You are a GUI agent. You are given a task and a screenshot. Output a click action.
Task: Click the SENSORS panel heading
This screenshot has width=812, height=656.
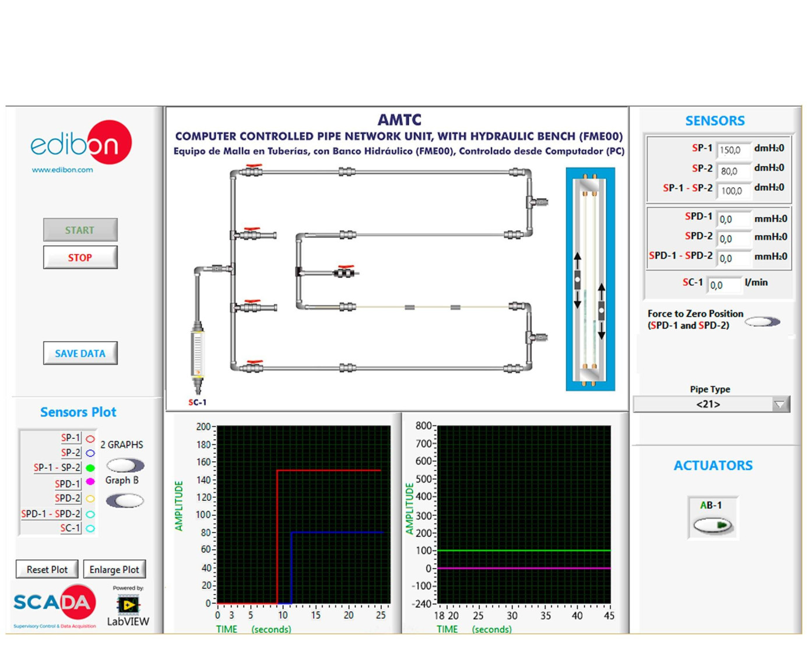tap(715, 121)
